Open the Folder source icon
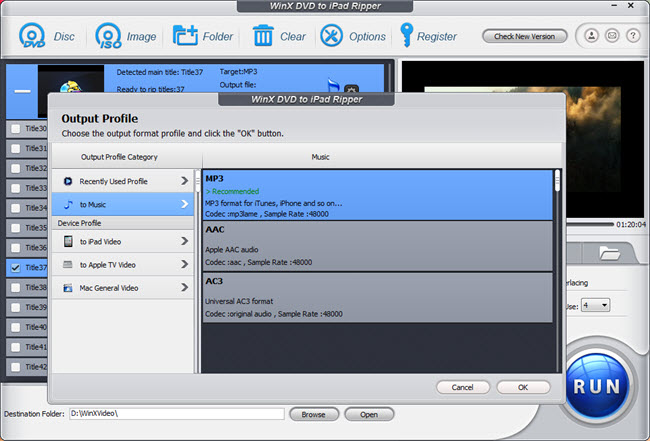Image resolution: width=650 pixels, height=441 pixels. pyautogui.click(x=185, y=36)
